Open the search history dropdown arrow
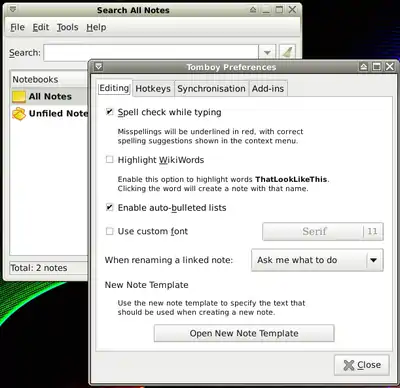Viewport: 400px width, 388px height. 267,53
